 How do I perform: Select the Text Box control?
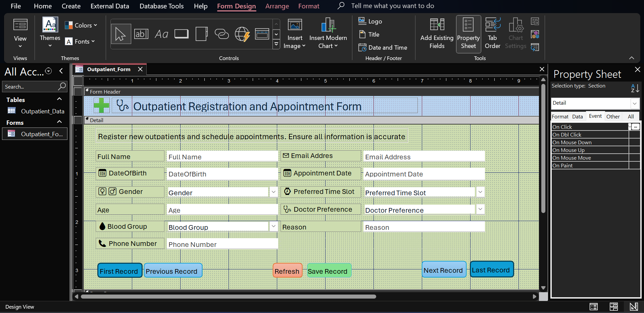pyautogui.click(x=141, y=34)
